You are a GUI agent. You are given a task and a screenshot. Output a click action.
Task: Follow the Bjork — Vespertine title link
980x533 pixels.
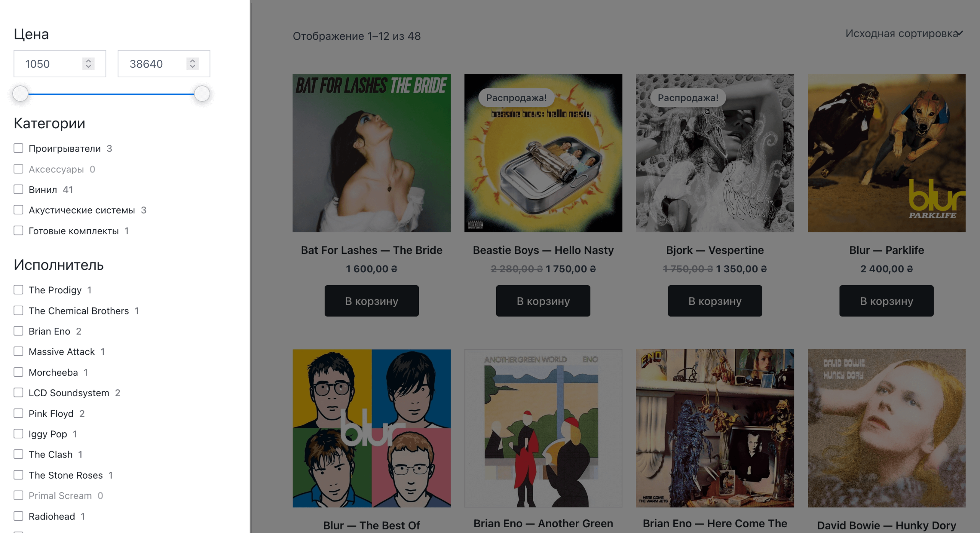coord(715,250)
